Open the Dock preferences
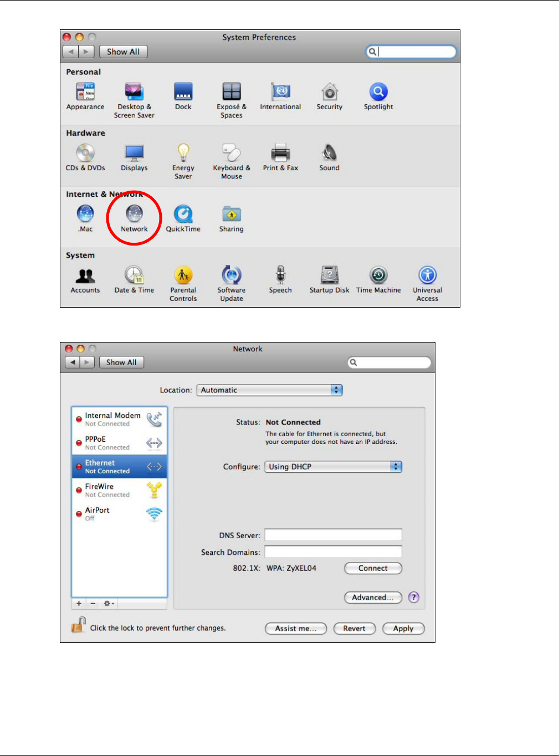Screen dimensions: 559x756 [183, 96]
